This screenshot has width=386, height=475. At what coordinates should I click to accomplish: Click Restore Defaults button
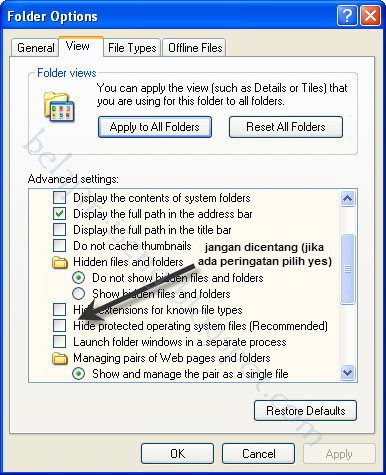tap(305, 411)
